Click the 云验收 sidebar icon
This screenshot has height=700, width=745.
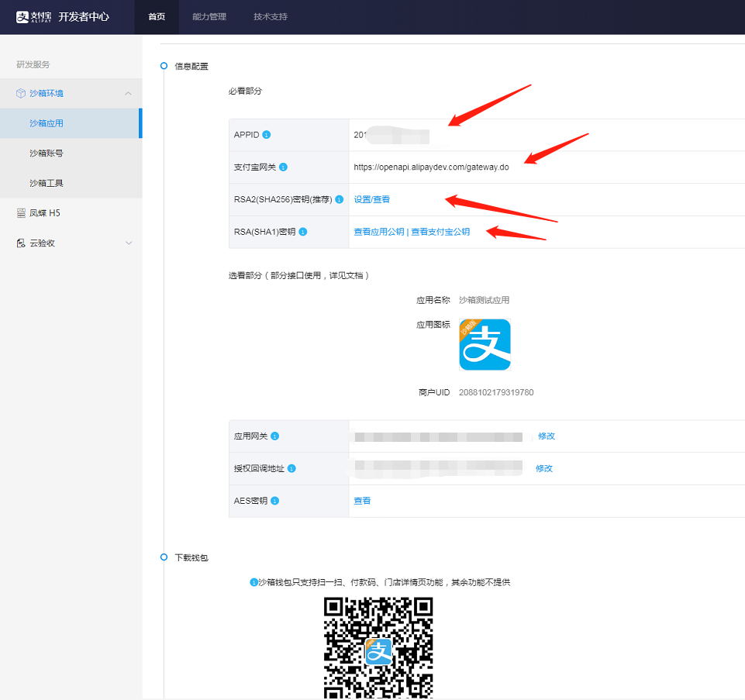pyautogui.click(x=21, y=243)
